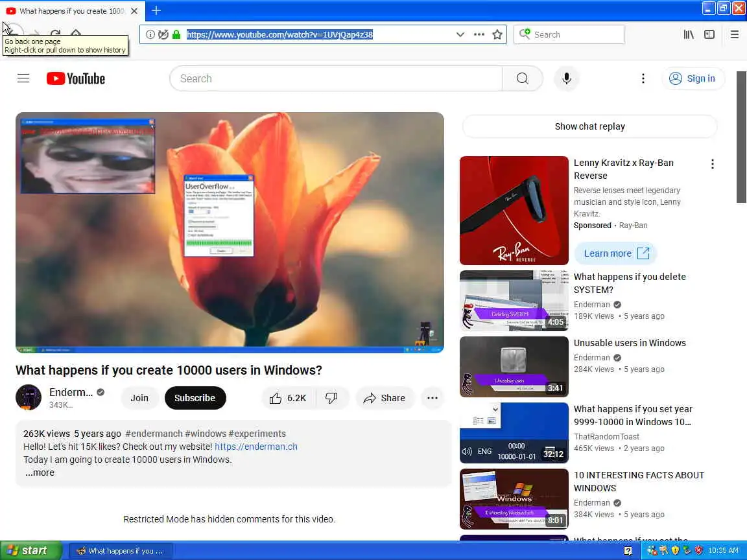Open the Windows start button
The image size is (747, 560).
click(30, 550)
